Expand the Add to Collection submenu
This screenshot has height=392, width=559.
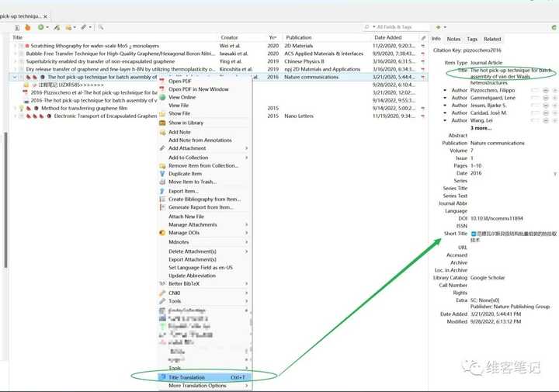coord(205,158)
